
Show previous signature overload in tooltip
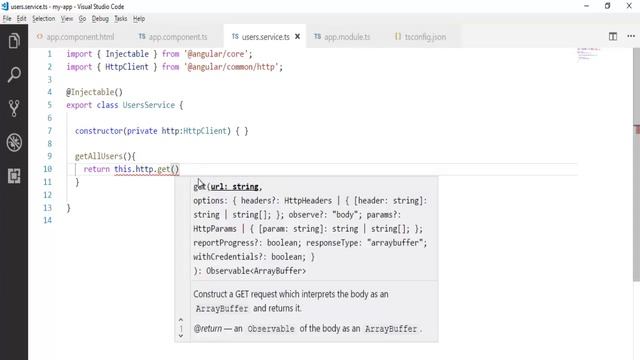coord(181,320)
